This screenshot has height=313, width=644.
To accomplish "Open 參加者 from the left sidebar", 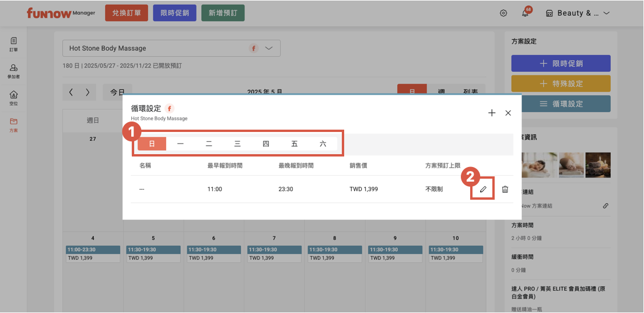I will [x=13, y=71].
